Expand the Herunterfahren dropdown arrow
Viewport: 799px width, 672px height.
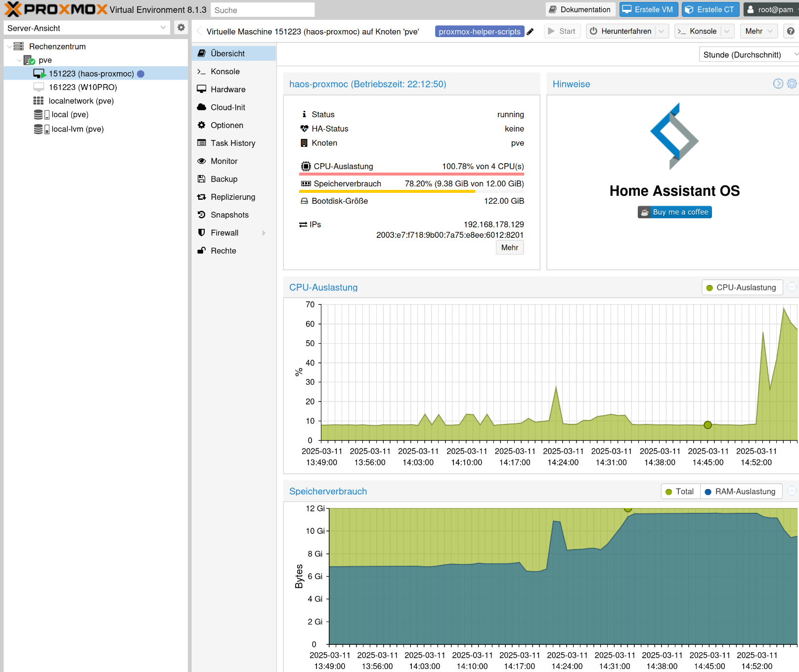pyautogui.click(x=662, y=31)
